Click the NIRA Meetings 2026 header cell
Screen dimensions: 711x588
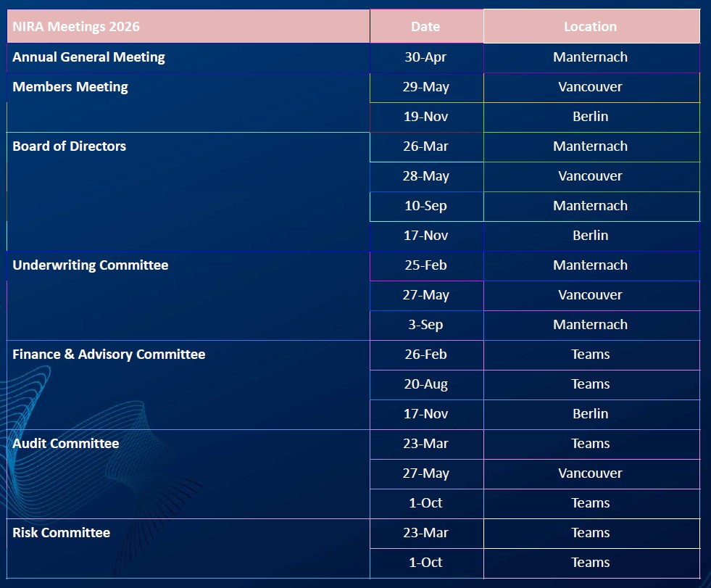point(76,27)
